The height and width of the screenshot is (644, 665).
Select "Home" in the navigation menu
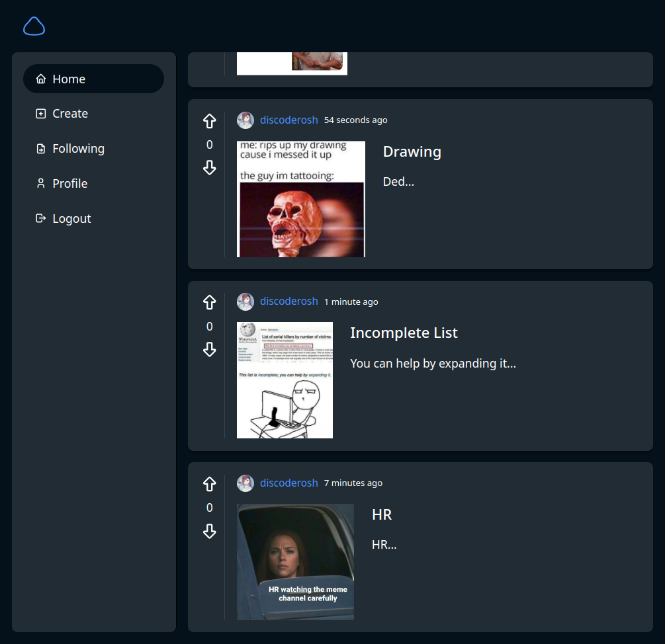[68, 78]
